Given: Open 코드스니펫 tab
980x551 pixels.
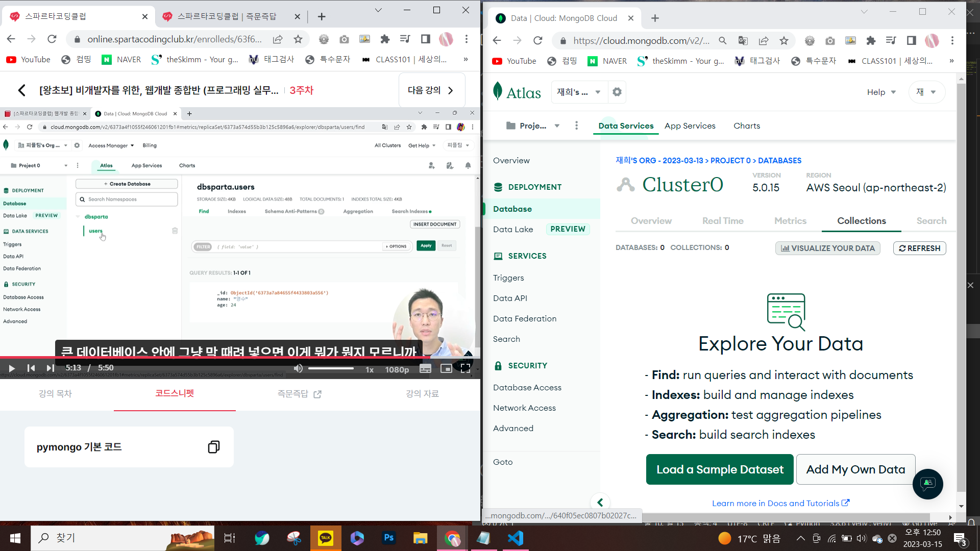Looking at the screenshot, I should [175, 393].
